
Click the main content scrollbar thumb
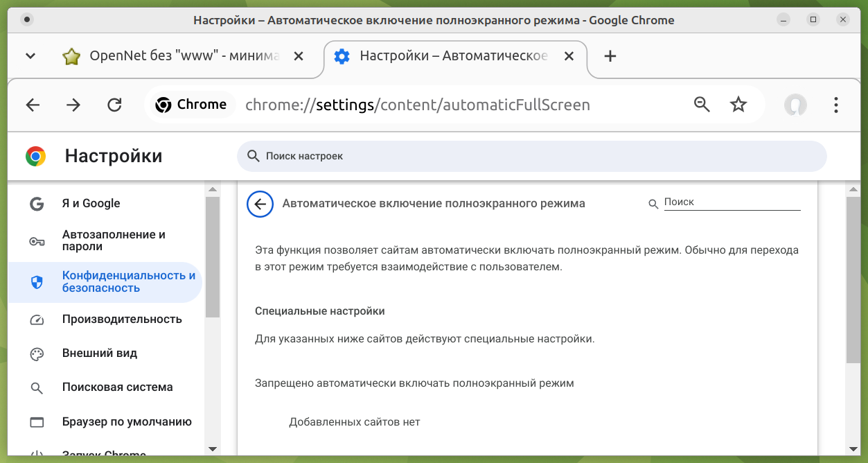pos(853,279)
